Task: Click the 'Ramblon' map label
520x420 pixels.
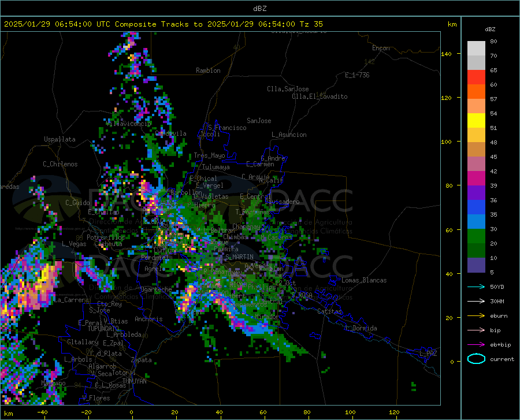Action: 208,70
